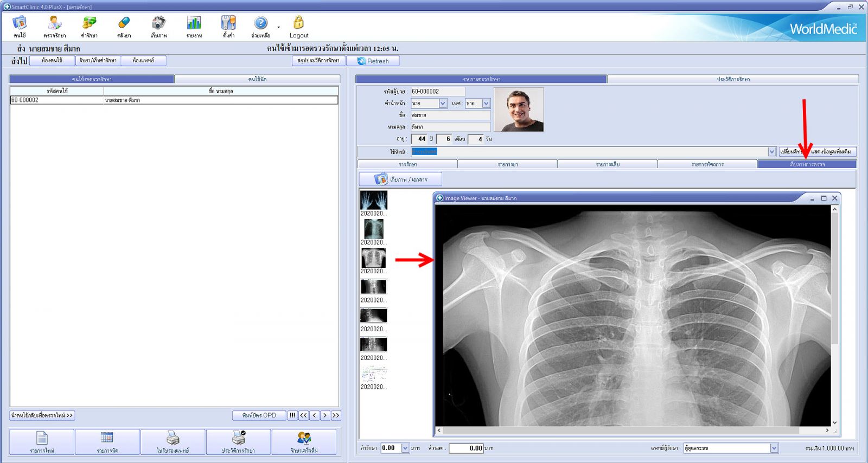Open the คลังยา pharmacy stock module

(x=124, y=27)
